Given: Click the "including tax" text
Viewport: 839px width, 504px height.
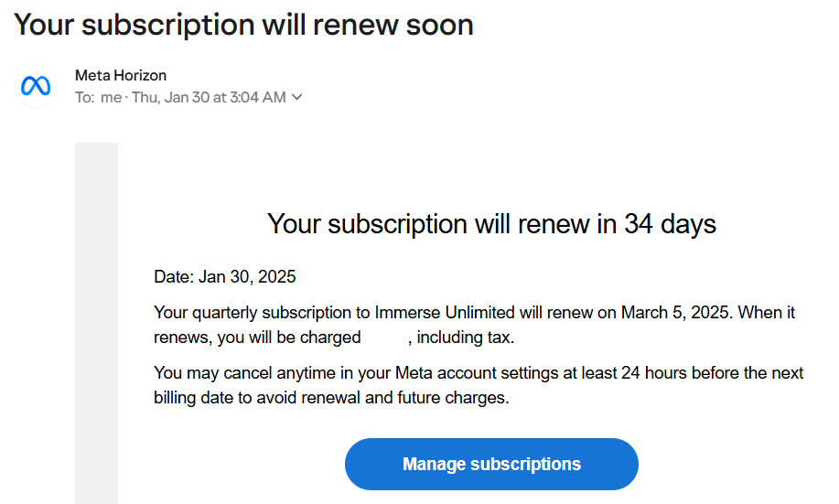Looking at the screenshot, I should tap(465, 338).
